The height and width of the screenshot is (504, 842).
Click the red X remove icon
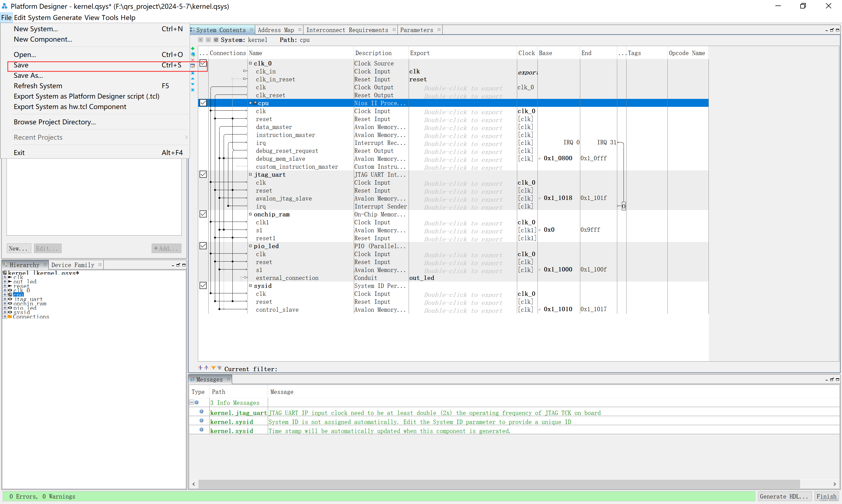pos(193,60)
